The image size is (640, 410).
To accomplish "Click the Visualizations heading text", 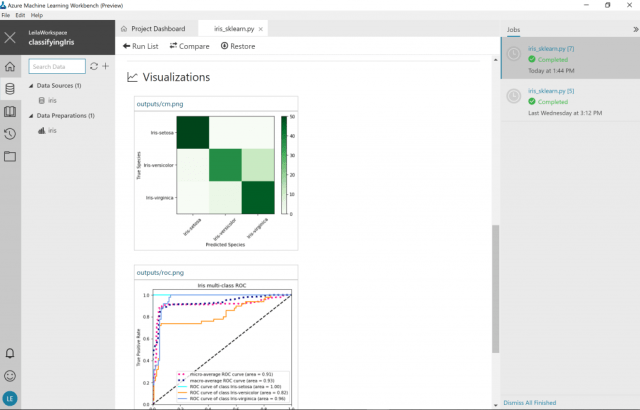I will (x=176, y=77).
